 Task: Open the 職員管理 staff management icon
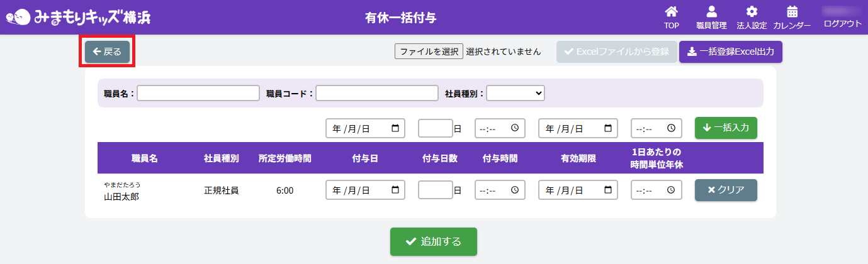711,17
